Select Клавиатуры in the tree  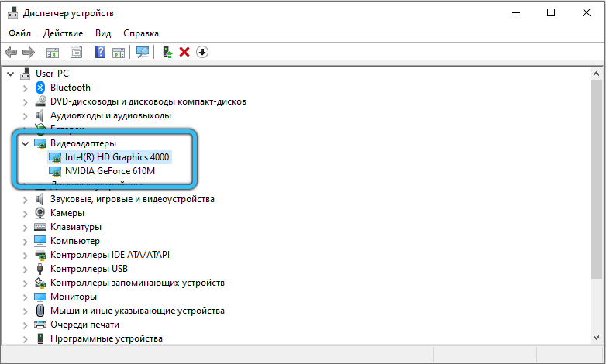click(76, 227)
